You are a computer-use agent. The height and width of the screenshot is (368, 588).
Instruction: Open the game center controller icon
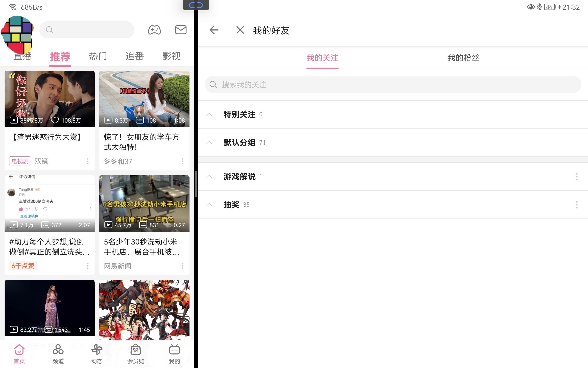pyautogui.click(x=154, y=30)
